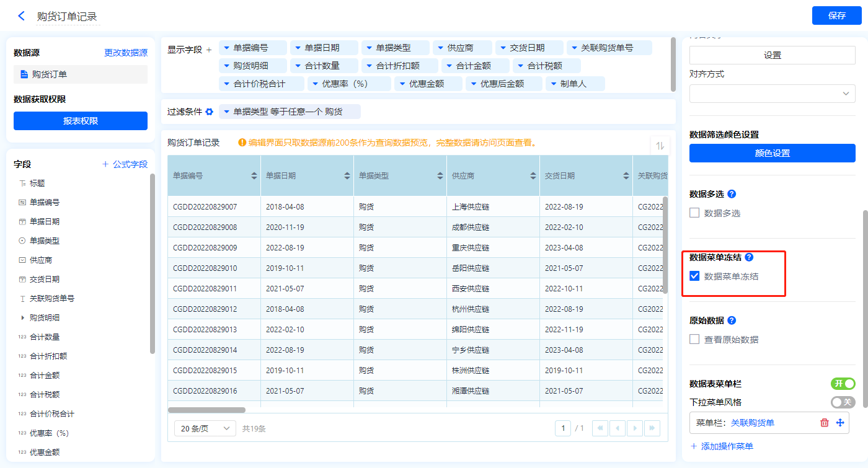Click the gear icon next to 过滤条件
868x468 pixels.
point(210,112)
